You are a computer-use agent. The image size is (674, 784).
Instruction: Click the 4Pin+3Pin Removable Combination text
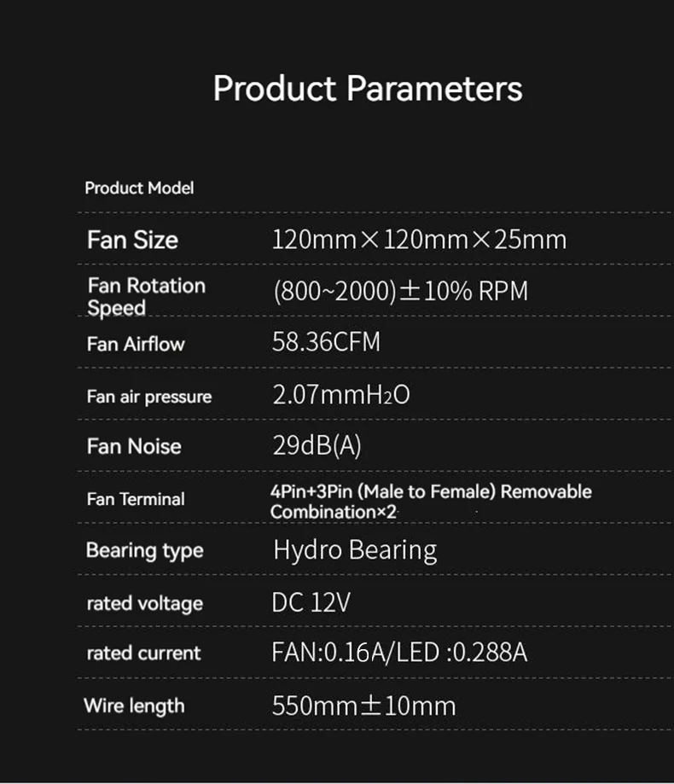[x=431, y=501]
